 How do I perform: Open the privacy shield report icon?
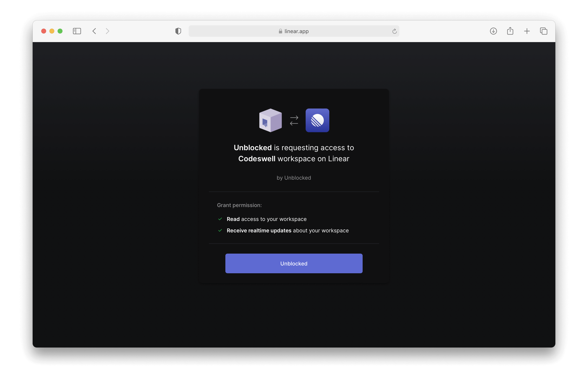tap(178, 31)
